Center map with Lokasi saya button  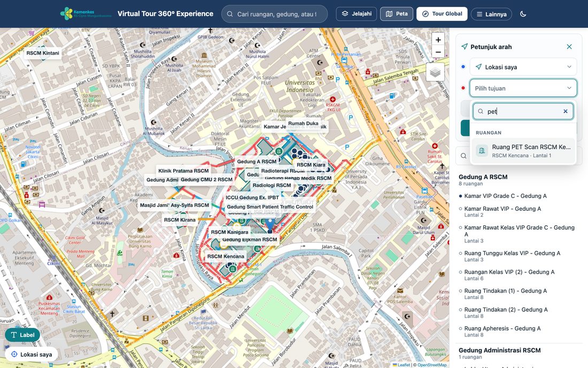32,354
